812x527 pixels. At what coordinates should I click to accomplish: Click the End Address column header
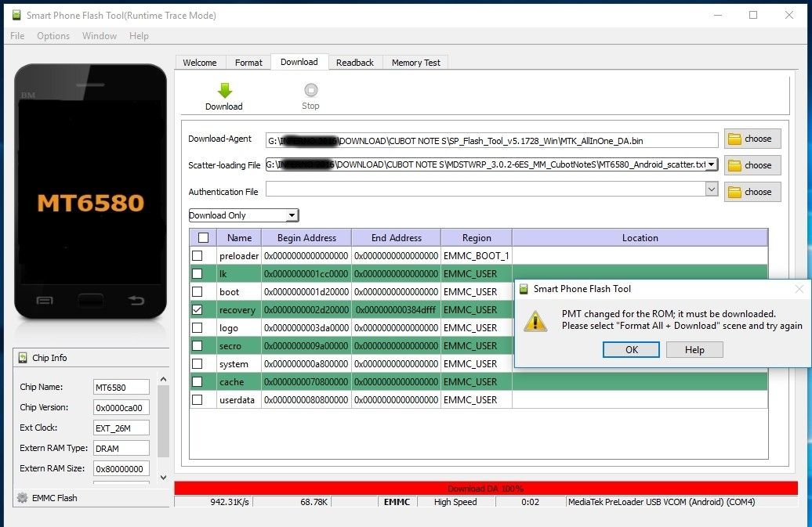tap(396, 238)
